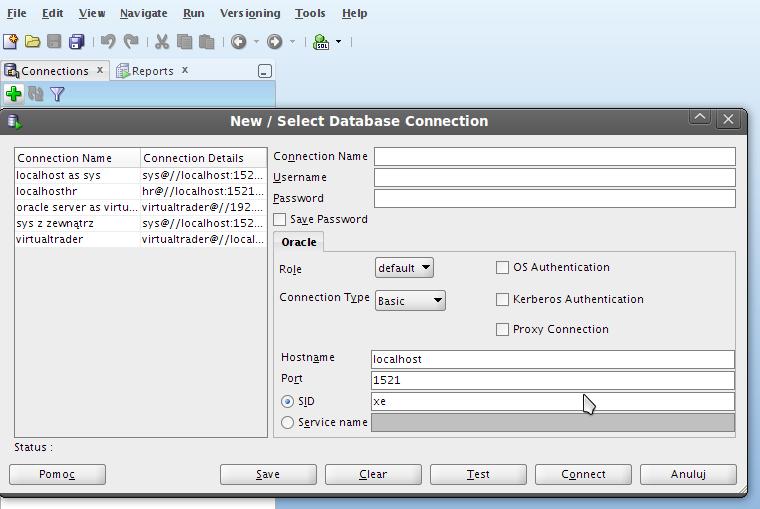Check Kerberos Authentication
Screen dimensions: 760x509
point(502,300)
